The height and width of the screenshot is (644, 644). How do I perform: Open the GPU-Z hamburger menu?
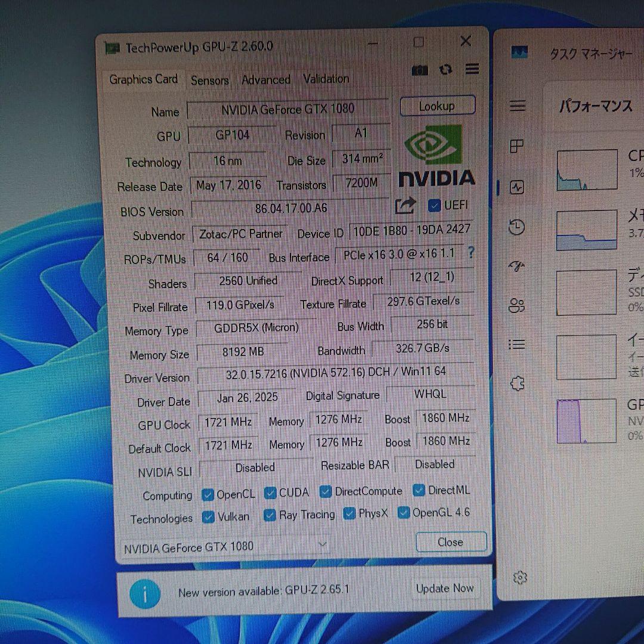[472, 69]
